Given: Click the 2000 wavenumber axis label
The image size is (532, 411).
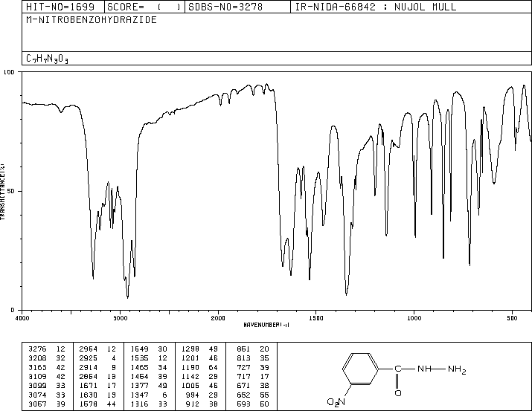Looking at the screenshot, I should (218, 318).
